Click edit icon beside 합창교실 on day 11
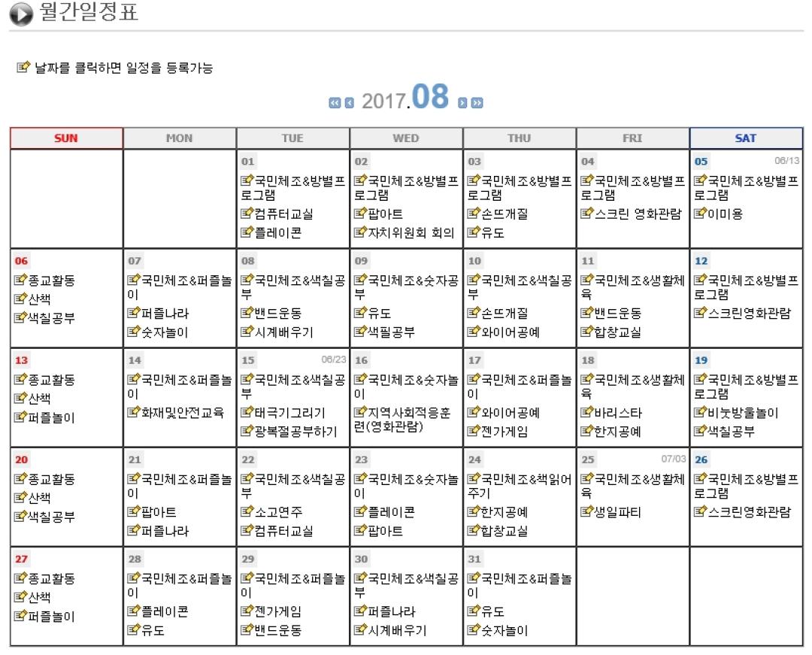Screen dimensions: 812x655 pos(586,332)
